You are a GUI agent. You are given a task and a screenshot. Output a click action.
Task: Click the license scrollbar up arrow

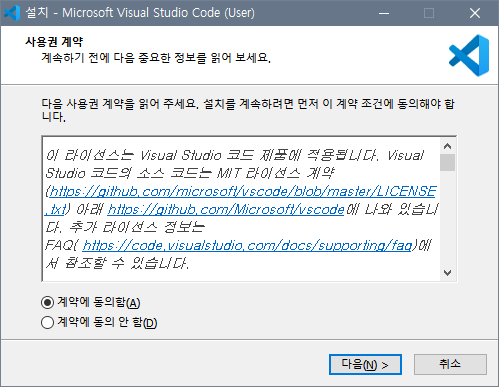pos(447,146)
